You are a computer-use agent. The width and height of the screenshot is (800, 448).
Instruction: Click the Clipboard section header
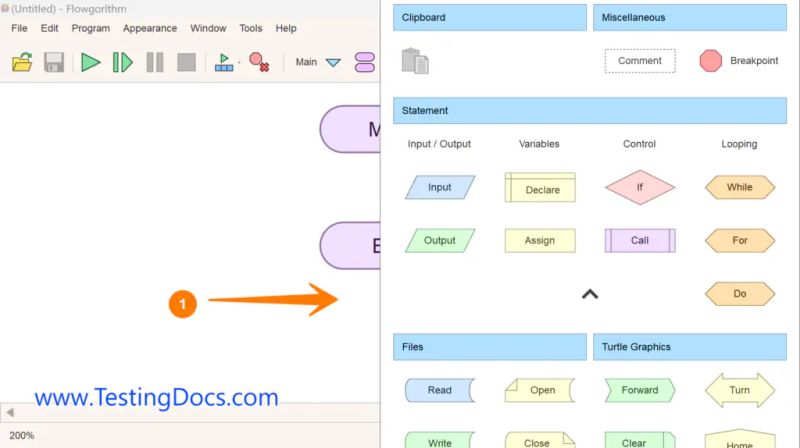pos(490,17)
